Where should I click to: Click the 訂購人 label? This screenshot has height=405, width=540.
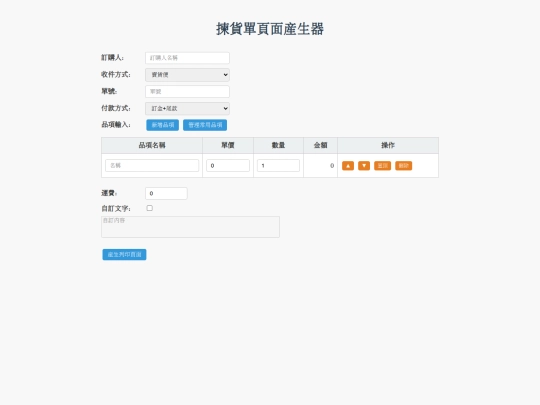pyautogui.click(x=112, y=58)
